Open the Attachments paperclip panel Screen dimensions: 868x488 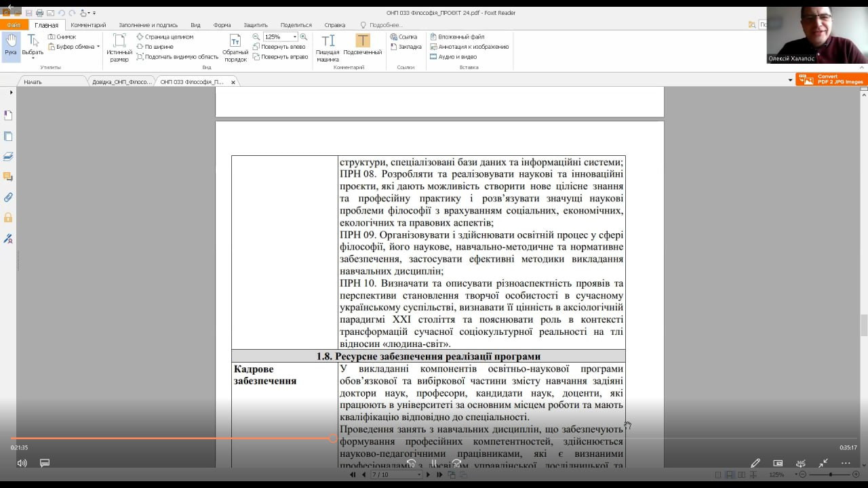pos(8,197)
